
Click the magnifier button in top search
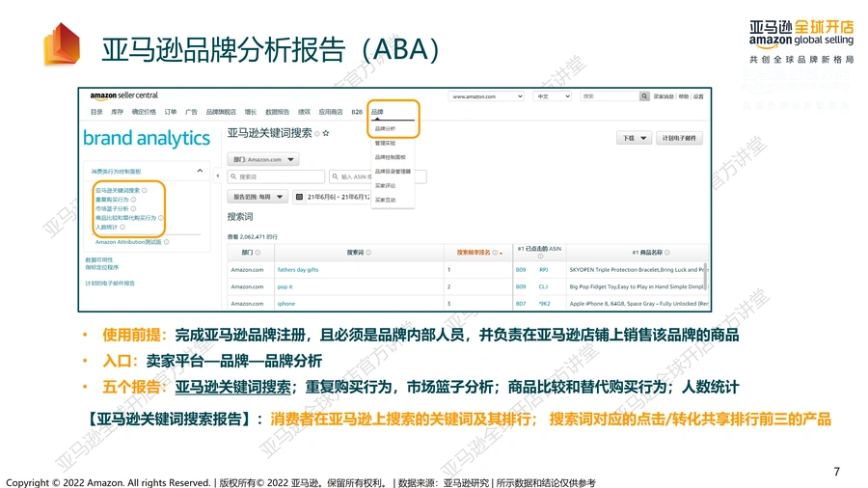tap(644, 96)
